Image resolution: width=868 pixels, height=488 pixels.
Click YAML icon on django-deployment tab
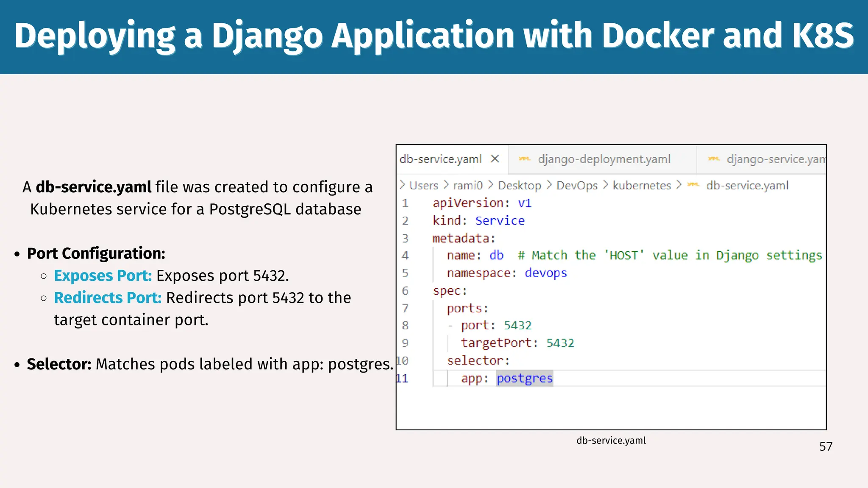pyautogui.click(x=524, y=159)
